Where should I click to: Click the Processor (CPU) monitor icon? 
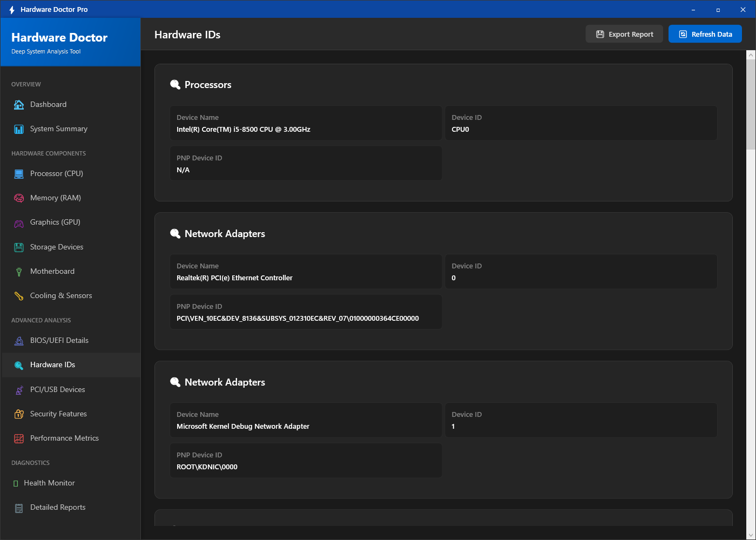19,174
